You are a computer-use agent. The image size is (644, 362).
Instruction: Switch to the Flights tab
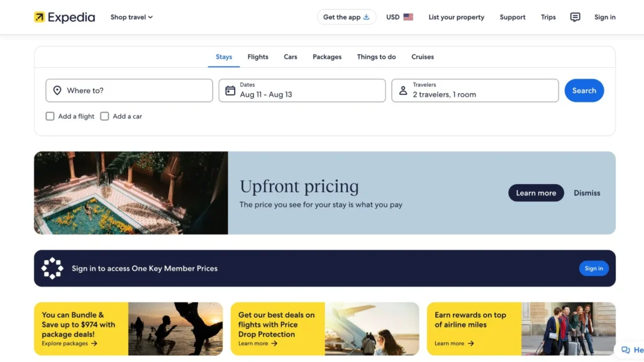coord(257,57)
